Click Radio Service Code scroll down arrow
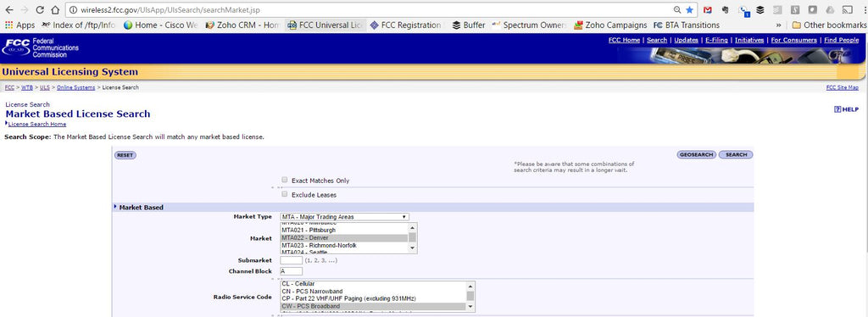The height and width of the screenshot is (317, 868). point(470,307)
